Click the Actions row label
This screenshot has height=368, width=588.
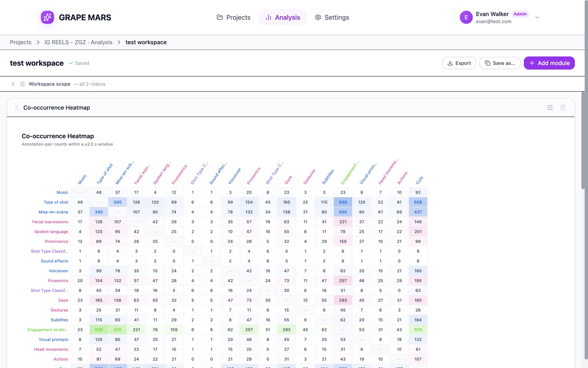coord(61,359)
